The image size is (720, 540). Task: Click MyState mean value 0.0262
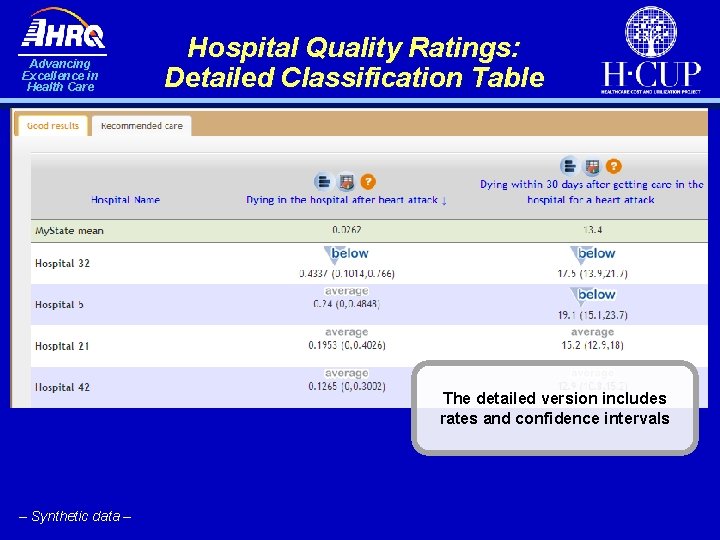pyautogui.click(x=347, y=230)
